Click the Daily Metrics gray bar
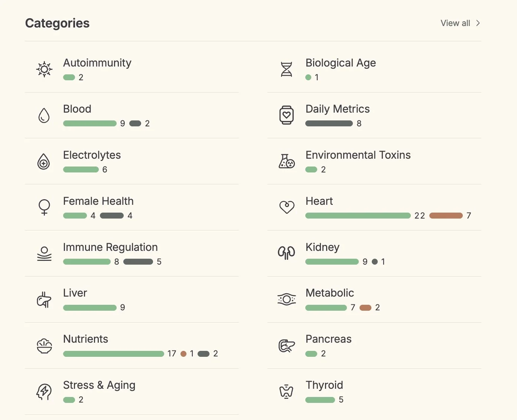 tap(329, 123)
